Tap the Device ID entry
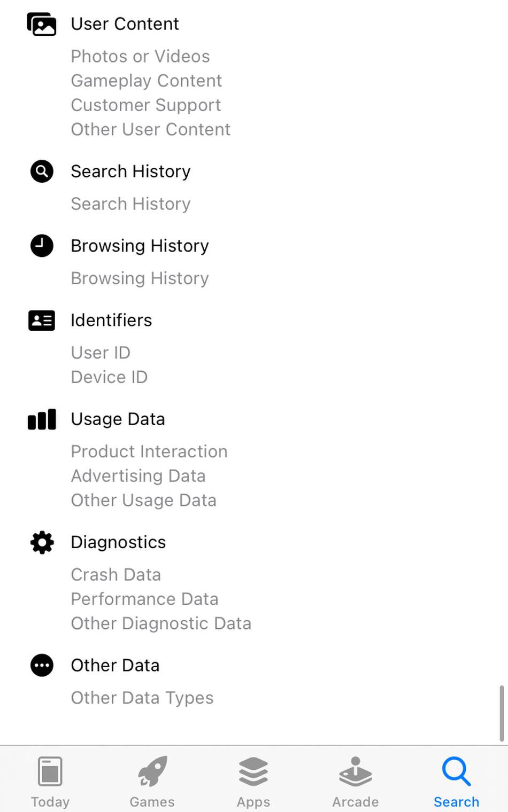This screenshot has width=508, height=812. point(109,377)
